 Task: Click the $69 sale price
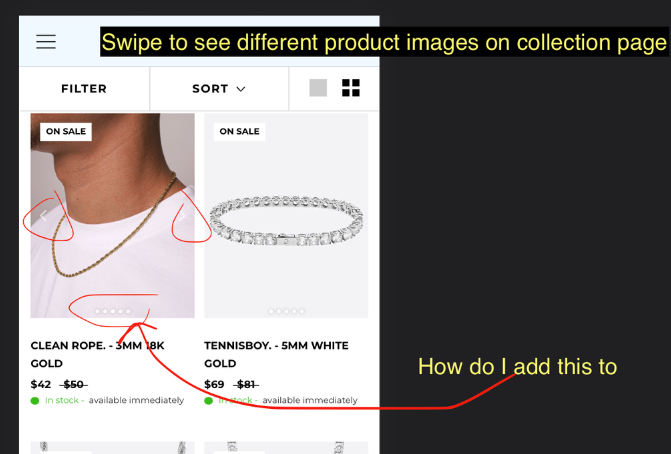[x=214, y=385]
